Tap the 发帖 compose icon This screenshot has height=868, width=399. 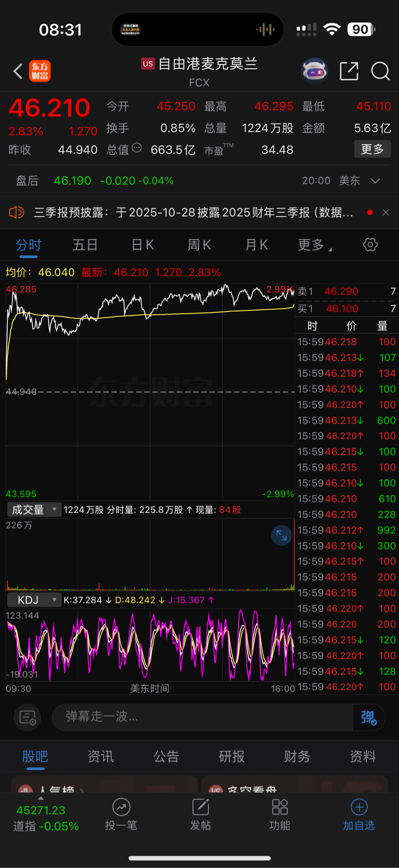click(201, 807)
